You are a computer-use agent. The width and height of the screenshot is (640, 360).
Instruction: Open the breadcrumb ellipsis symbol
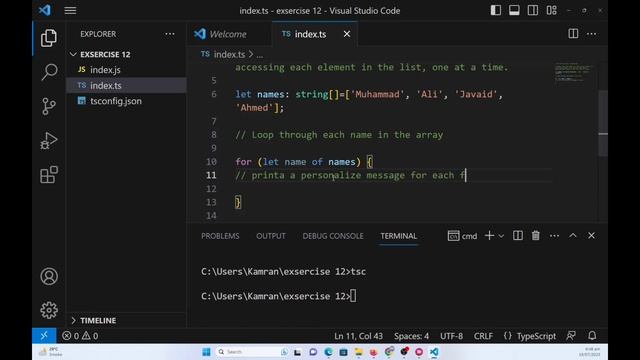pos(260,55)
